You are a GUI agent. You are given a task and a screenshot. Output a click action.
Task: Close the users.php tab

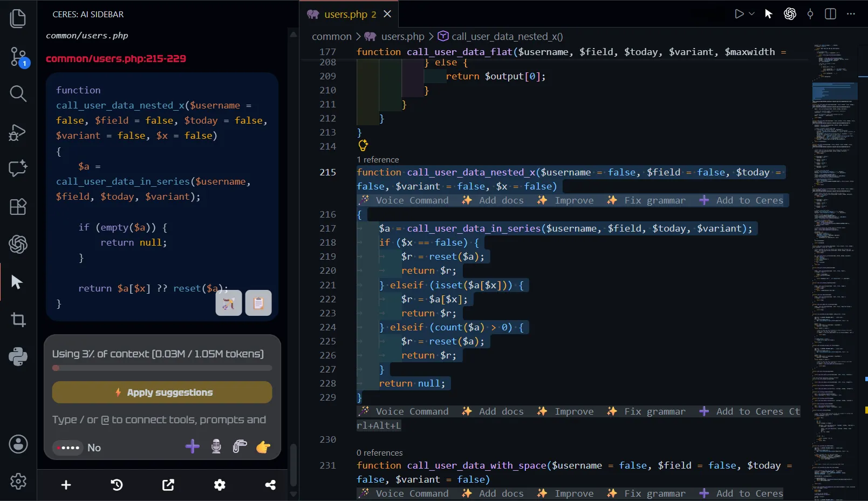click(x=387, y=14)
